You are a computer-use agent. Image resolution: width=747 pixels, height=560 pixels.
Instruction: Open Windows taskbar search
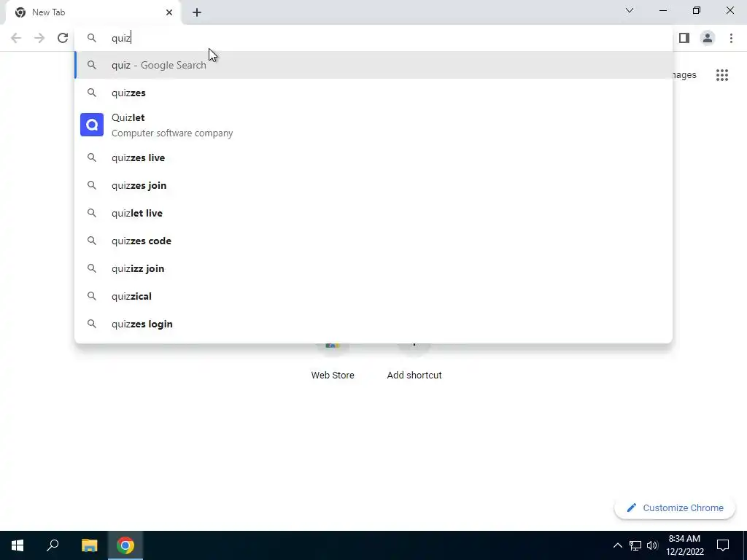click(53, 545)
